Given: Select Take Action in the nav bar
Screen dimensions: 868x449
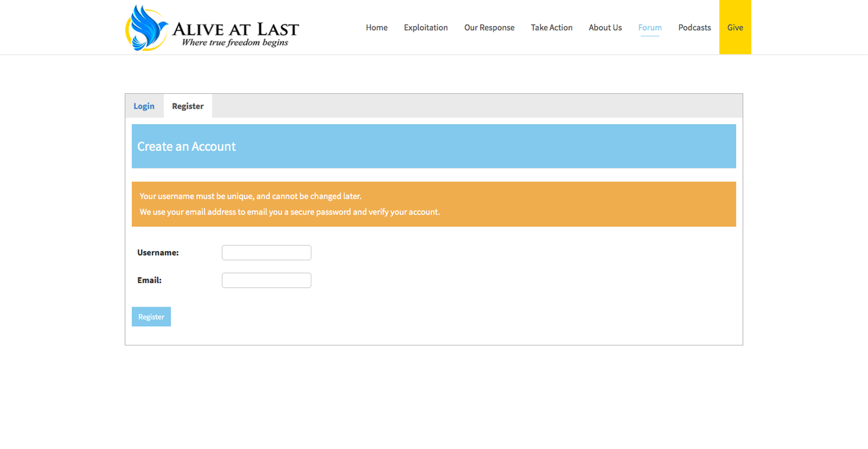Looking at the screenshot, I should point(551,27).
